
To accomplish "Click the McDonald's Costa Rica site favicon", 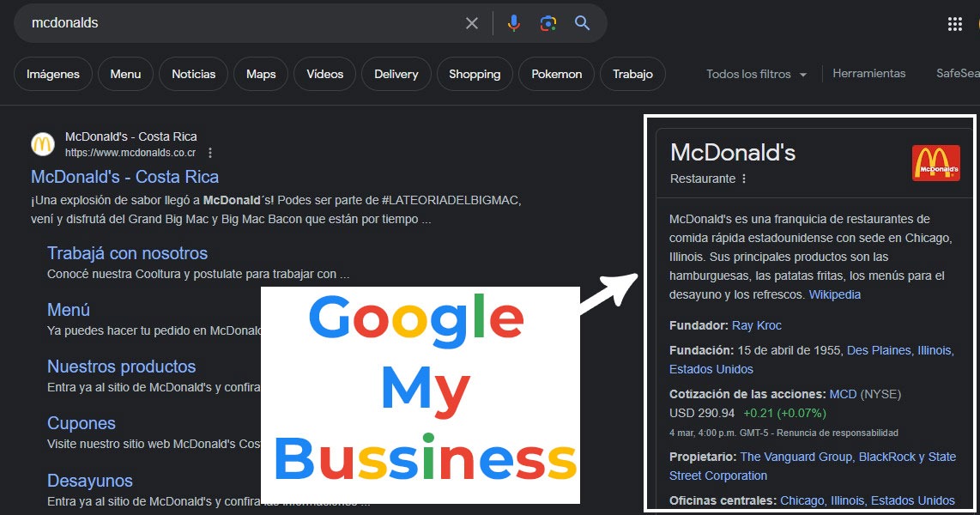I will point(43,144).
